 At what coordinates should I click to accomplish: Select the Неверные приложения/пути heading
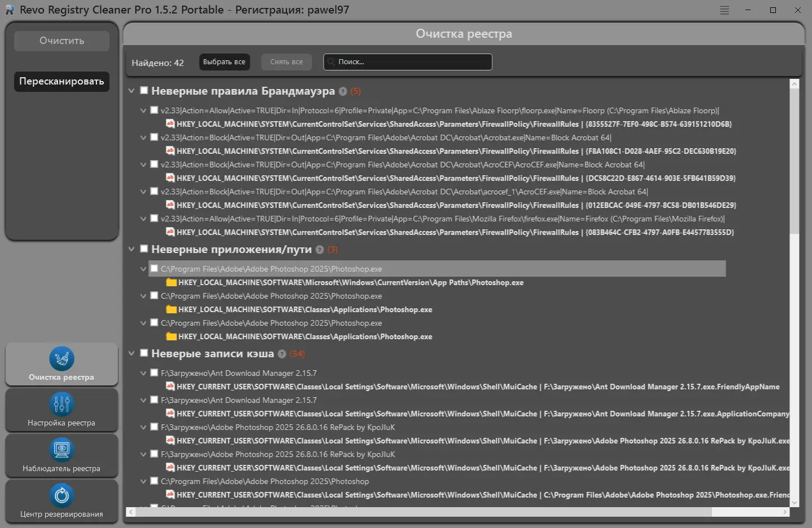231,249
